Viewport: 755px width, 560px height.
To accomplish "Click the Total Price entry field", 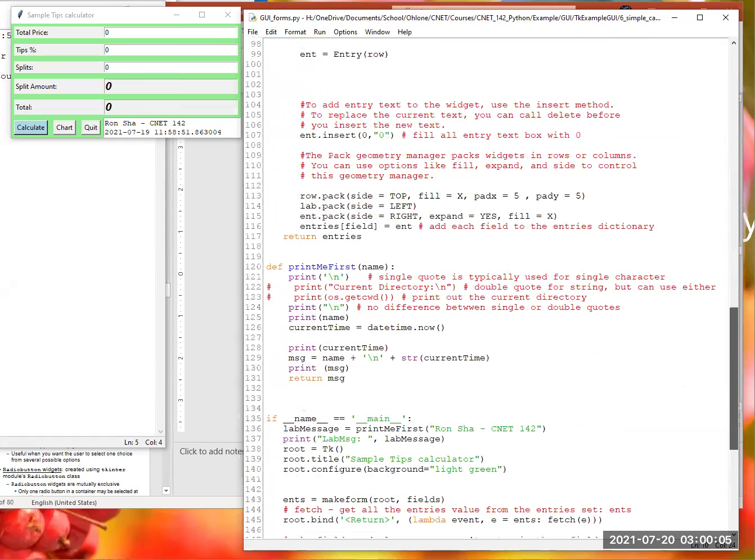I will (x=170, y=33).
